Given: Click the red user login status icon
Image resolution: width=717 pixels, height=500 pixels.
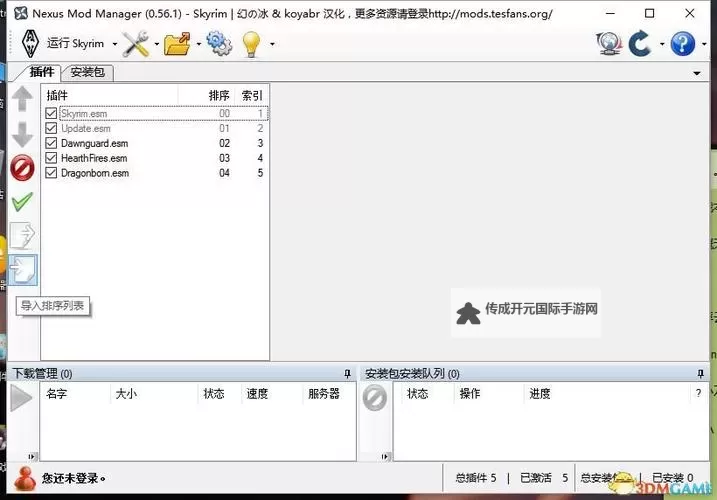Looking at the screenshot, I should 25,478.
